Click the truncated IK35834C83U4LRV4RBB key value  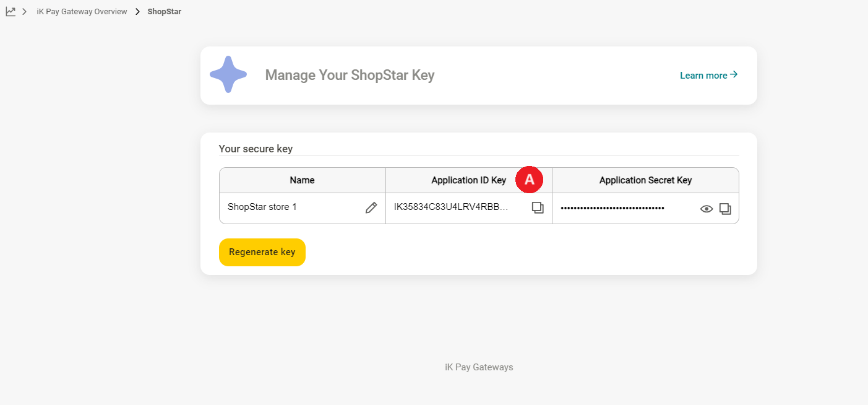click(x=450, y=207)
